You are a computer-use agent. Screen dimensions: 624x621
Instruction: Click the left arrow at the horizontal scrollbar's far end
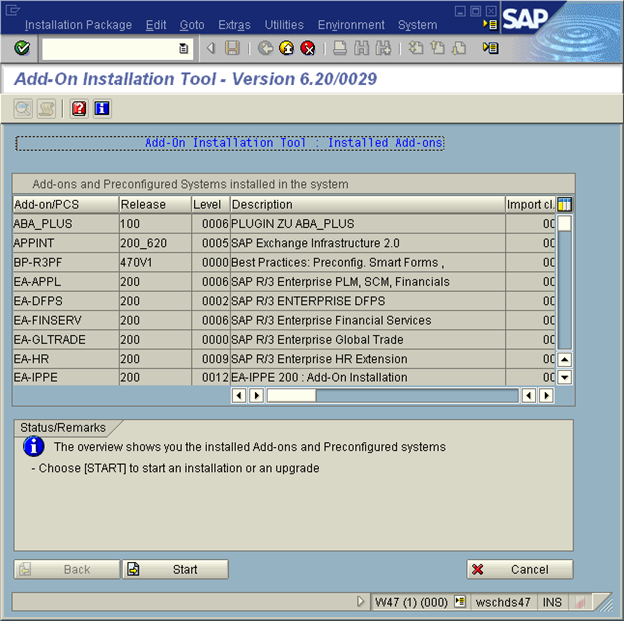[x=528, y=395]
